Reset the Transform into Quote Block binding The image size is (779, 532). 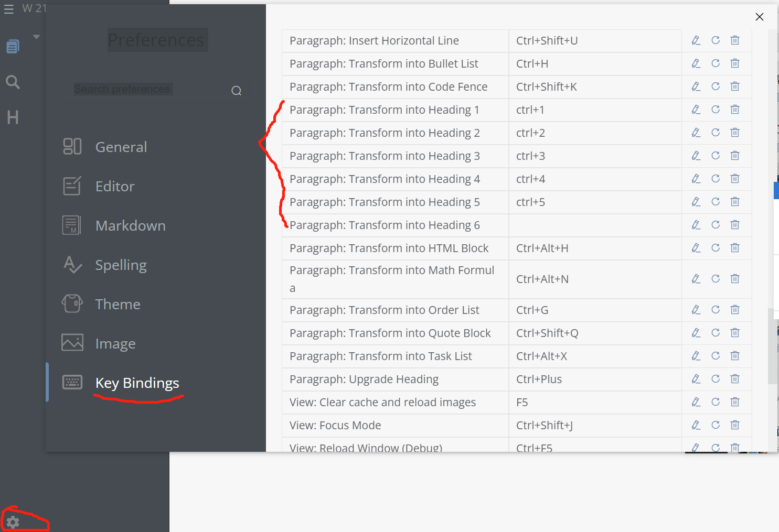(x=716, y=333)
